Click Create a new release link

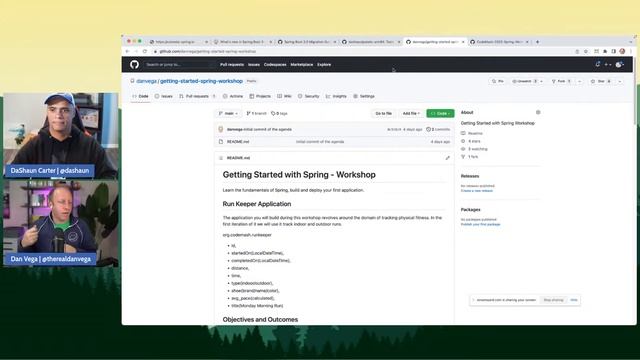pos(477,191)
